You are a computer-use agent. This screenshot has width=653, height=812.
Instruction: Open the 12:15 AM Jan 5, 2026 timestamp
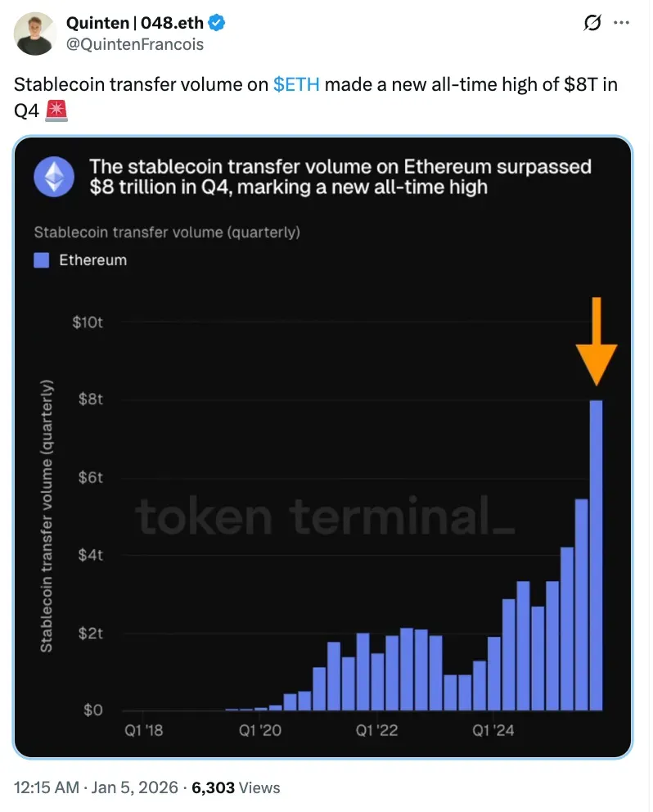pyautogui.click(x=95, y=787)
